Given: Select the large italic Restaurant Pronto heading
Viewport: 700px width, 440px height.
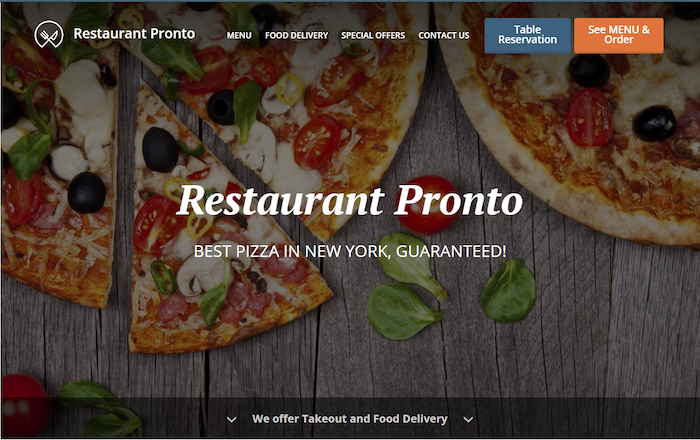Looking at the screenshot, I should pyautogui.click(x=350, y=201).
